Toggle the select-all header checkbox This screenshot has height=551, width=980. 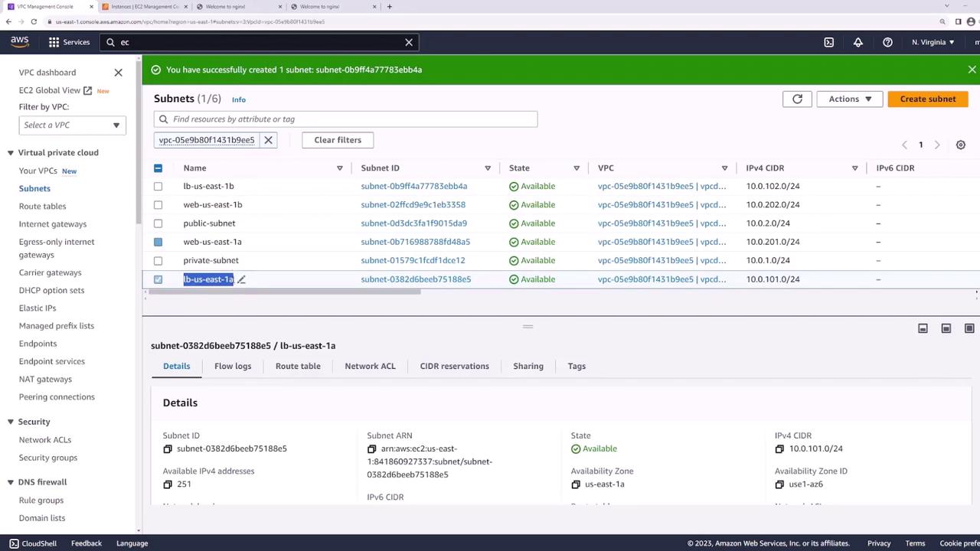coord(158,168)
